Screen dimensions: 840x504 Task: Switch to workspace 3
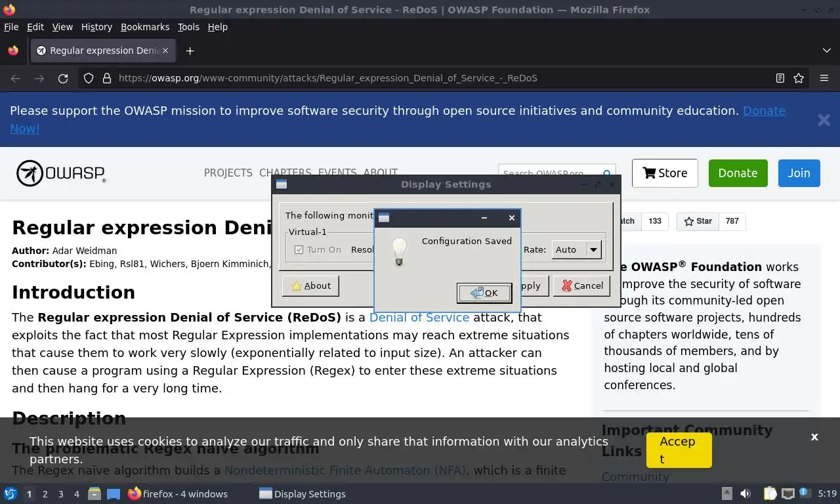pyautogui.click(x=60, y=494)
